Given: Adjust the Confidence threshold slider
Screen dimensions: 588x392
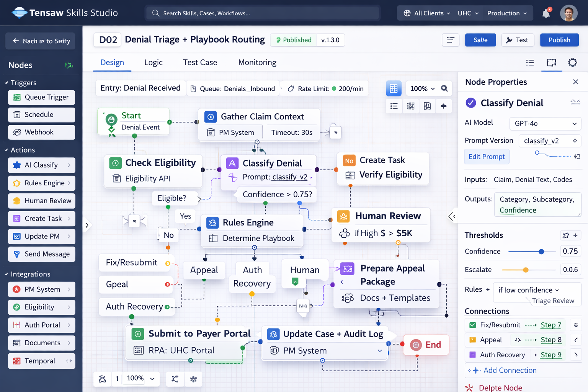Looking at the screenshot, I should click(541, 252).
